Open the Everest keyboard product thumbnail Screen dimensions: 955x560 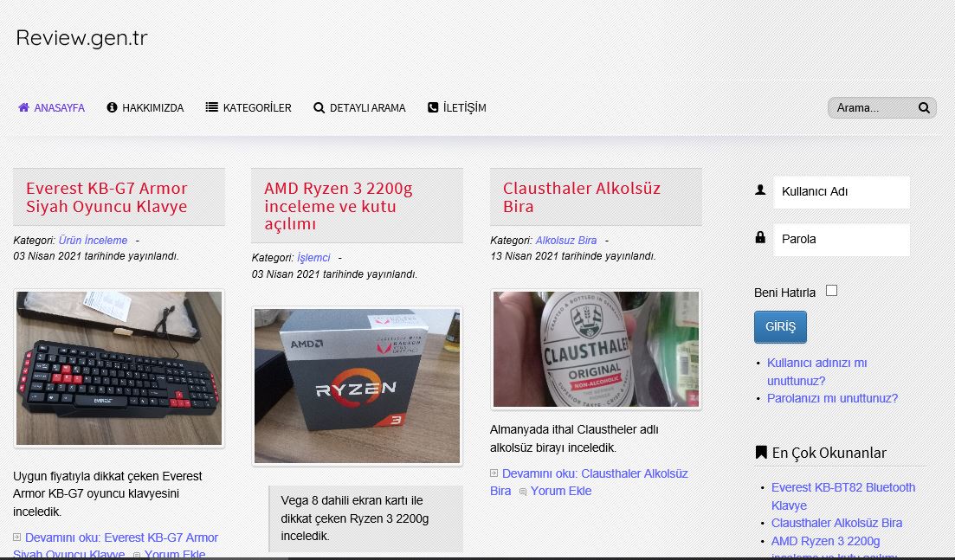click(x=119, y=368)
